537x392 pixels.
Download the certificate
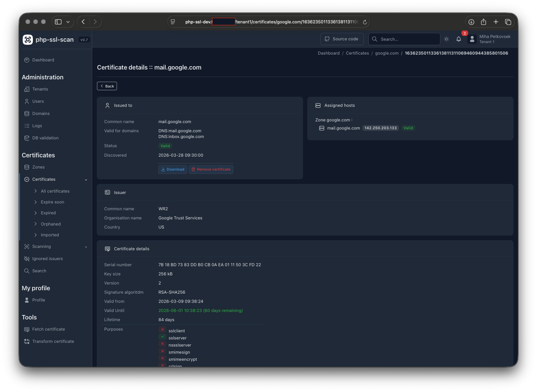[x=173, y=169]
